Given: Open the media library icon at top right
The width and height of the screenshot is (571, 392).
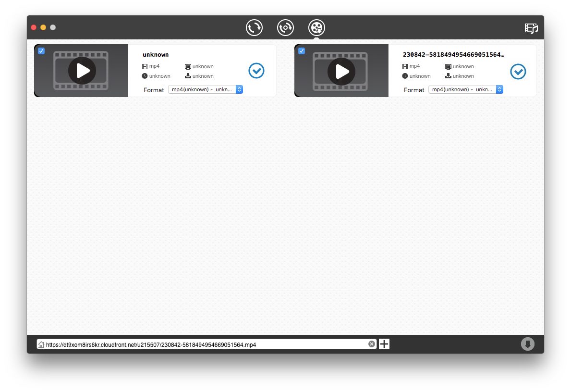Looking at the screenshot, I should coord(531,28).
